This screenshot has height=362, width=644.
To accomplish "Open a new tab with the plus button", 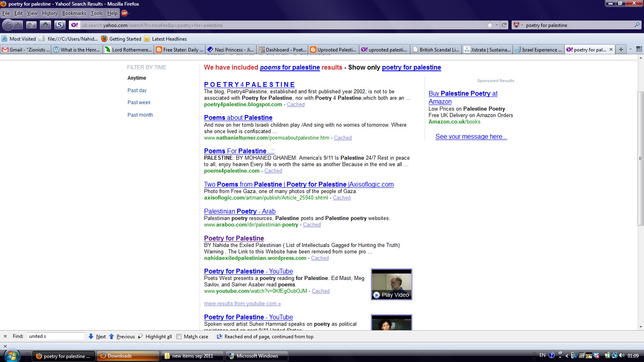I will point(621,49).
